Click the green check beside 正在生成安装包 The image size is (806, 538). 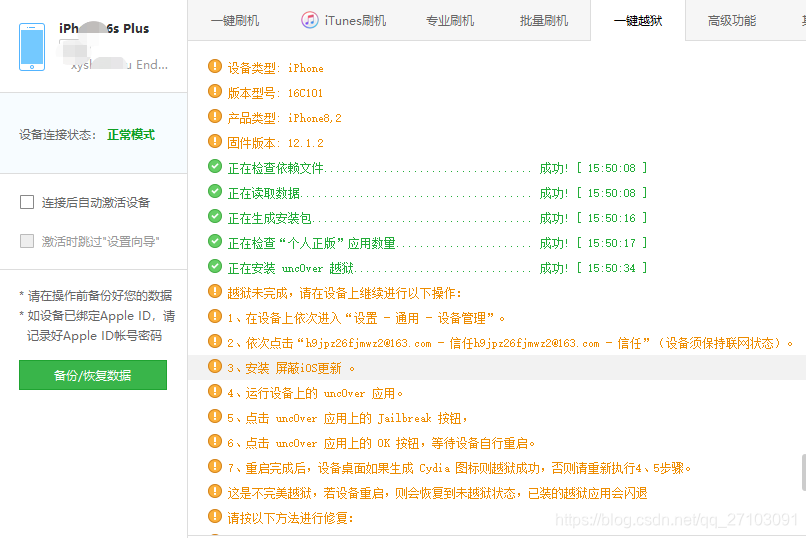point(215,216)
